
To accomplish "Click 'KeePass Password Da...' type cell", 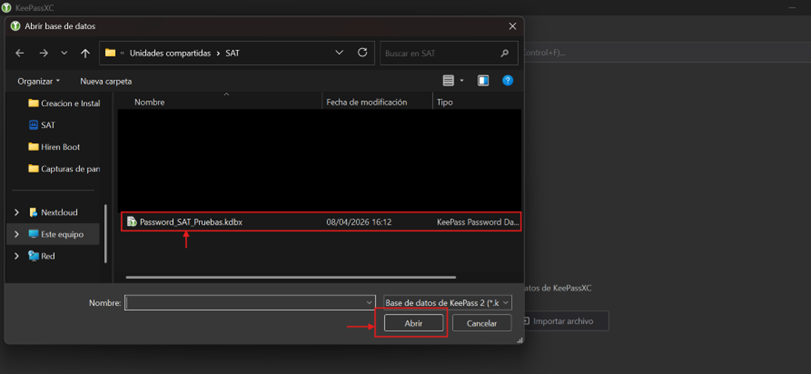I will pyautogui.click(x=478, y=222).
